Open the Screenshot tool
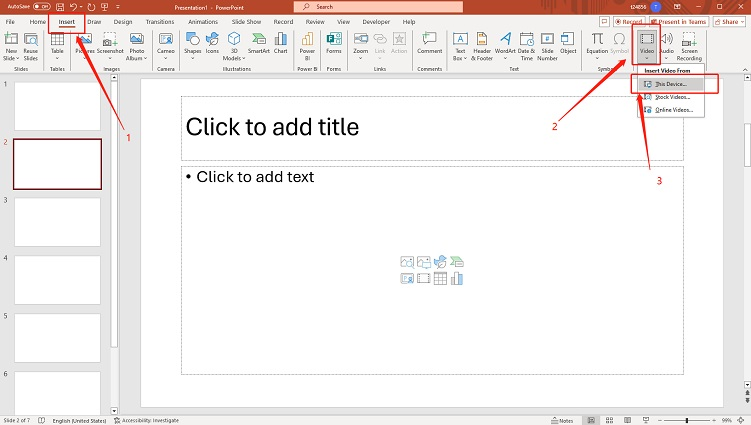Screen dimensions: 751x425 tap(110, 44)
